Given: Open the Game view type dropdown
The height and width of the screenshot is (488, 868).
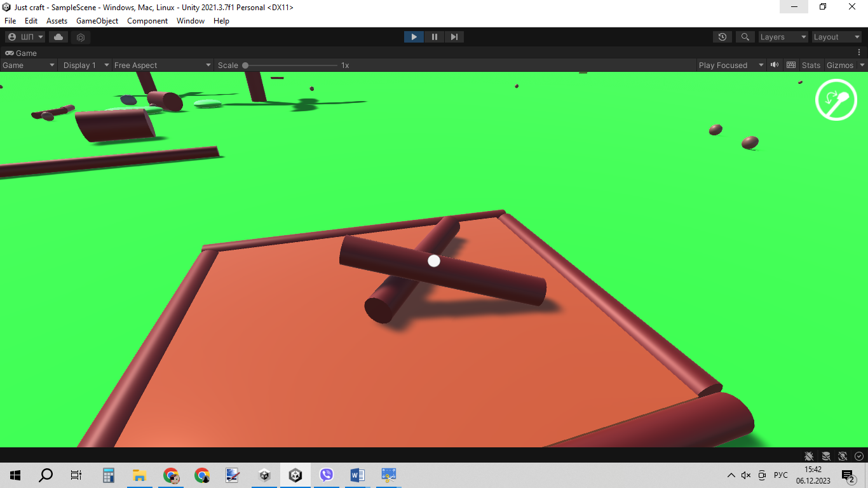Looking at the screenshot, I should [29, 65].
